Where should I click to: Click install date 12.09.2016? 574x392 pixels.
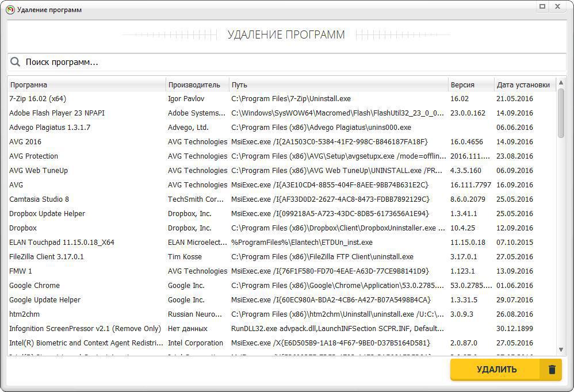click(x=514, y=228)
